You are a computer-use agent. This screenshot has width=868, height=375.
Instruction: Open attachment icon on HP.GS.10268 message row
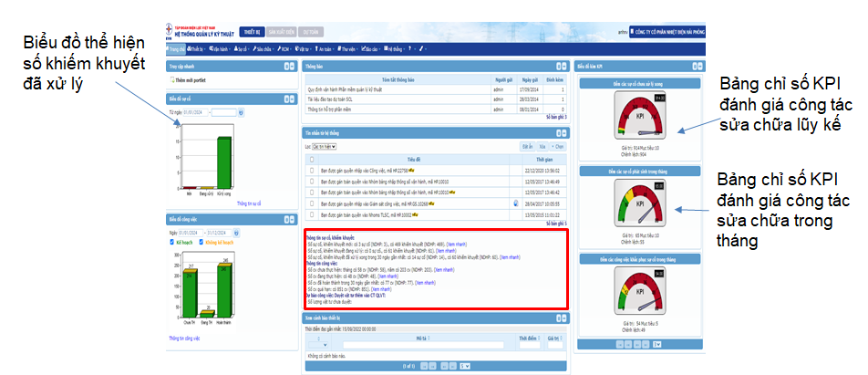515,203
